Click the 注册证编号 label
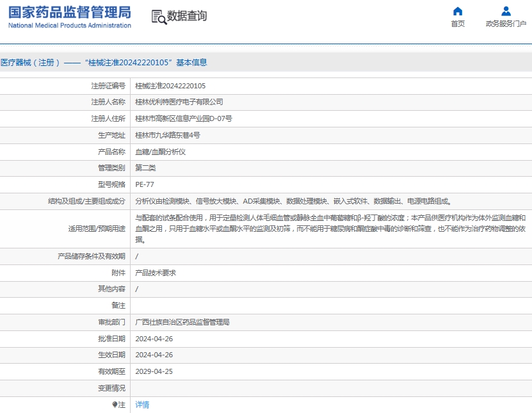The width and height of the screenshot is (532, 413). [x=108, y=86]
